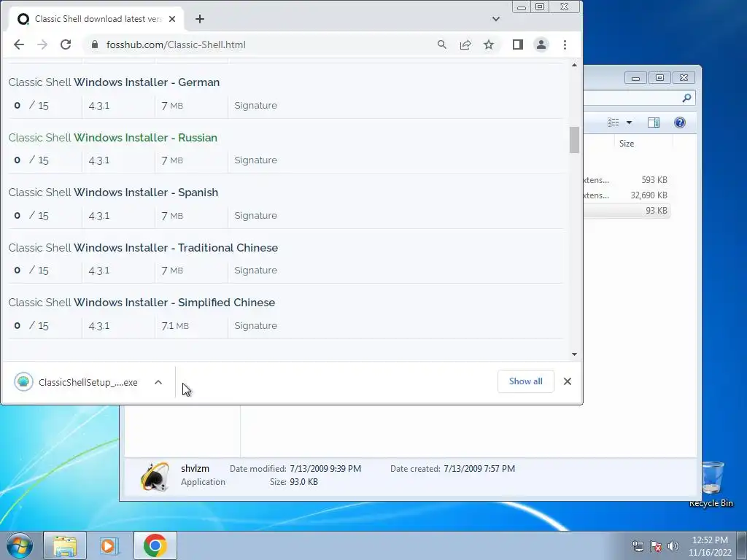Select the 593 KB file row

(627, 180)
